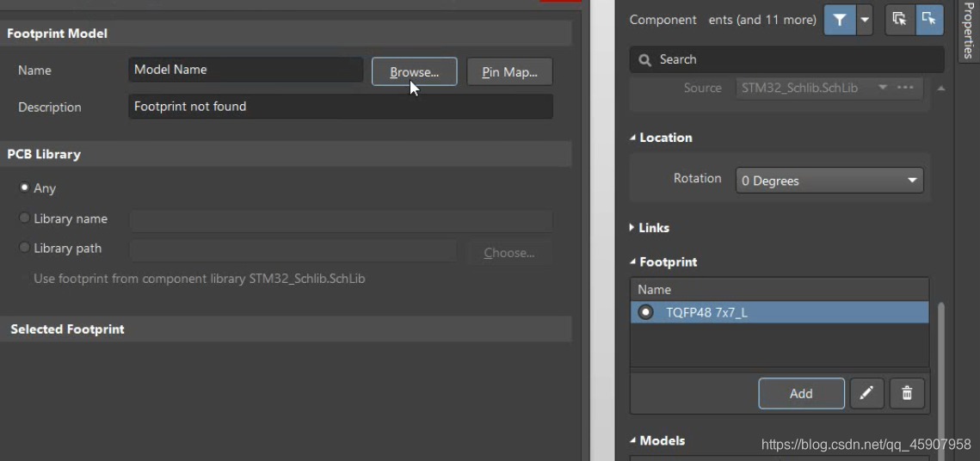This screenshot has width=980, height=461.
Task: Click the select-objects cursor icon
Action: point(900,20)
